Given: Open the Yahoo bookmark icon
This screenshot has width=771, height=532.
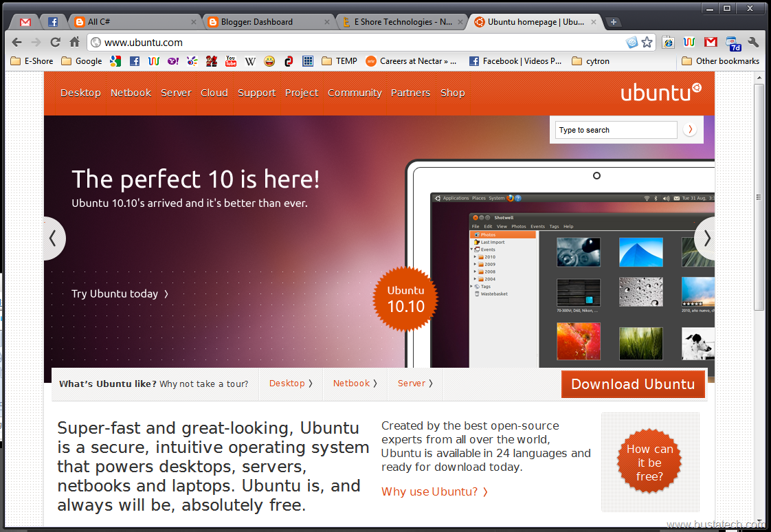Looking at the screenshot, I should (173, 61).
